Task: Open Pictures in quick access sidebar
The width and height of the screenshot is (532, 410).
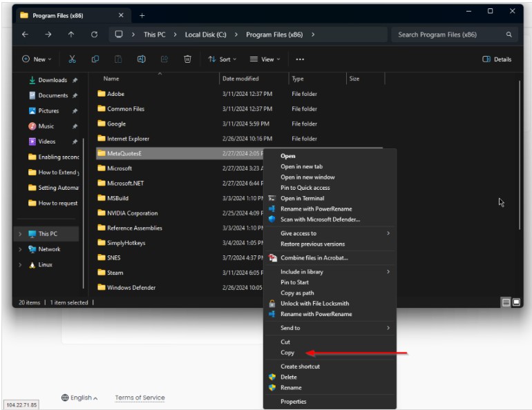Action: click(48, 111)
